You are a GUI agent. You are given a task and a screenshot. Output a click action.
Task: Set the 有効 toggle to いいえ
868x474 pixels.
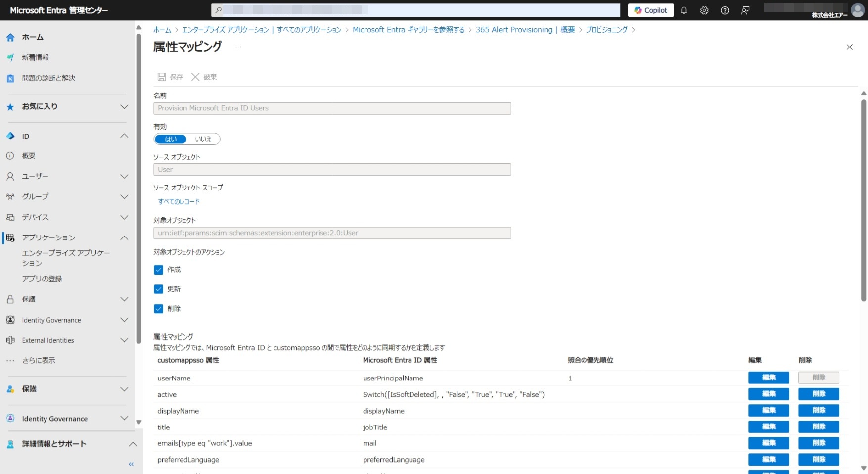pyautogui.click(x=203, y=139)
